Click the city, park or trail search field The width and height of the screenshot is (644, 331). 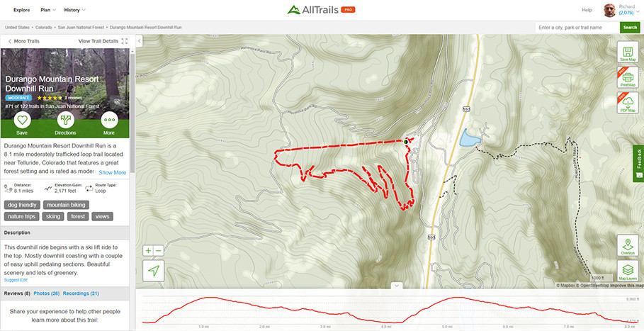tap(577, 28)
